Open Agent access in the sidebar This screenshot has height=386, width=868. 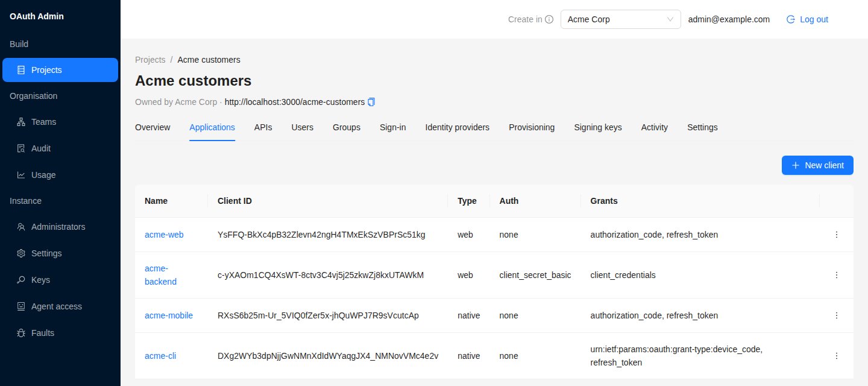[x=60, y=306]
